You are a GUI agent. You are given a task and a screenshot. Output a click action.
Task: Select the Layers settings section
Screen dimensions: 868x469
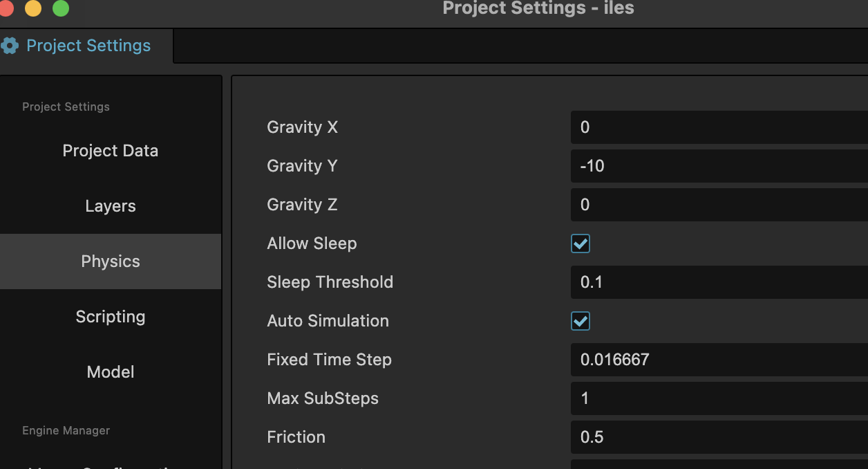tap(111, 206)
